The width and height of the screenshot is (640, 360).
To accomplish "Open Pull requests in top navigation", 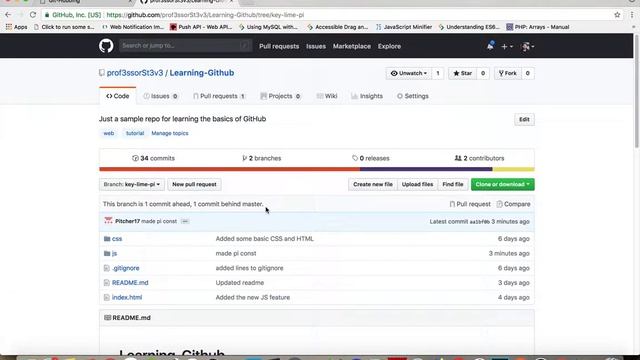I will click(x=279, y=47).
